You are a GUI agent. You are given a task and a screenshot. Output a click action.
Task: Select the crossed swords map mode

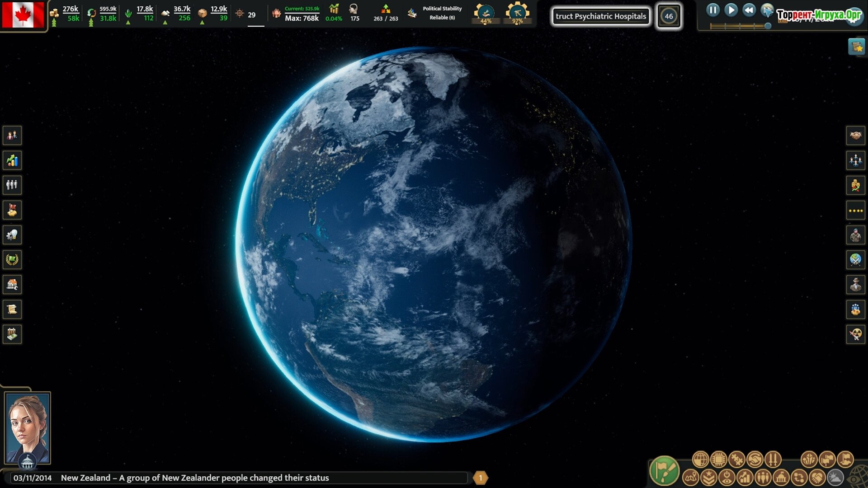(773, 460)
